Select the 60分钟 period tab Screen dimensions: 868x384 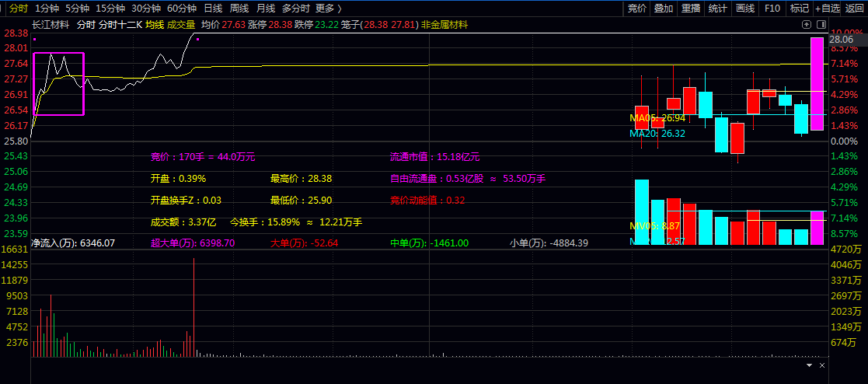tap(182, 8)
